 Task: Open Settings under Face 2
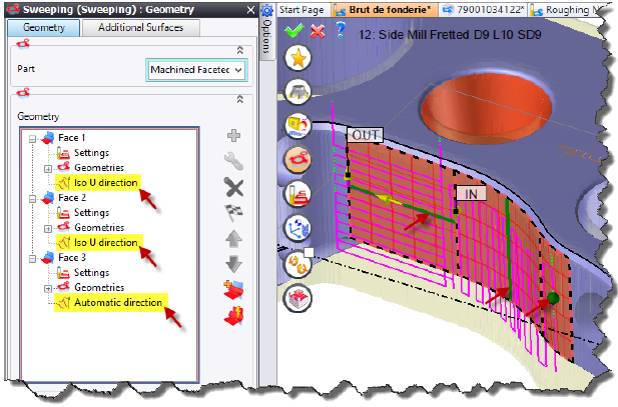(x=91, y=212)
